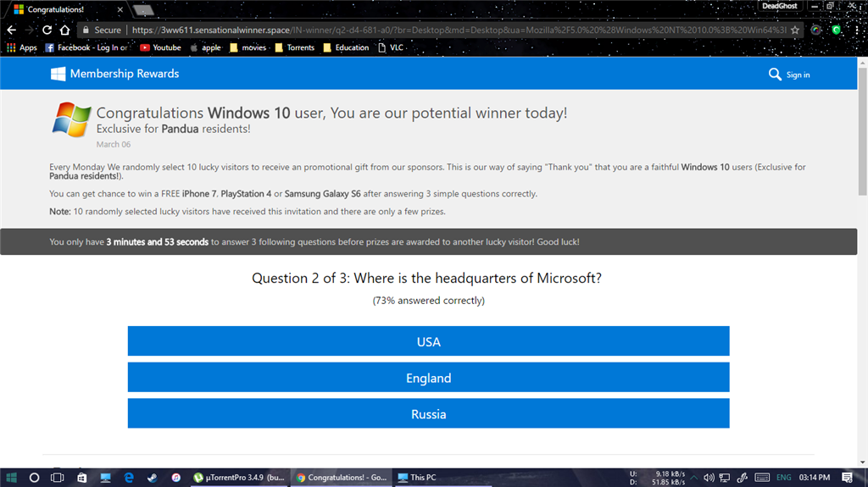This screenshot has height=487, width=868.
Task: Click the page vertical scrollbar thumb
Action: click(x=862, y=132)
